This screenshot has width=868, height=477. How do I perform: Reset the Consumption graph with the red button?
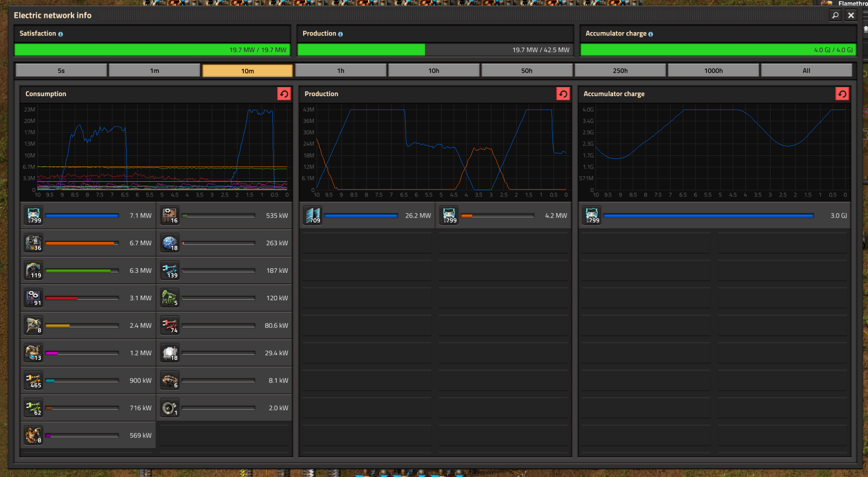click(x=284, y=94)
